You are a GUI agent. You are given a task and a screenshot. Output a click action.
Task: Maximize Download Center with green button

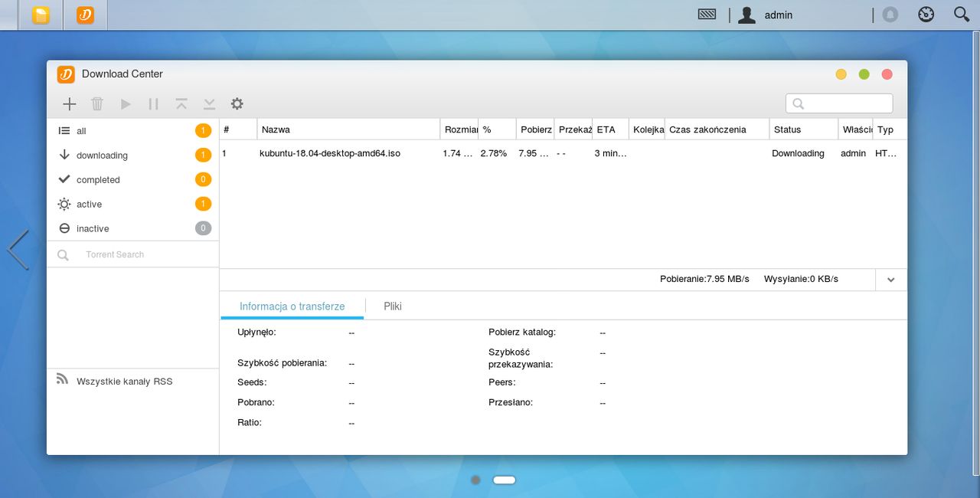click(864, 74)
